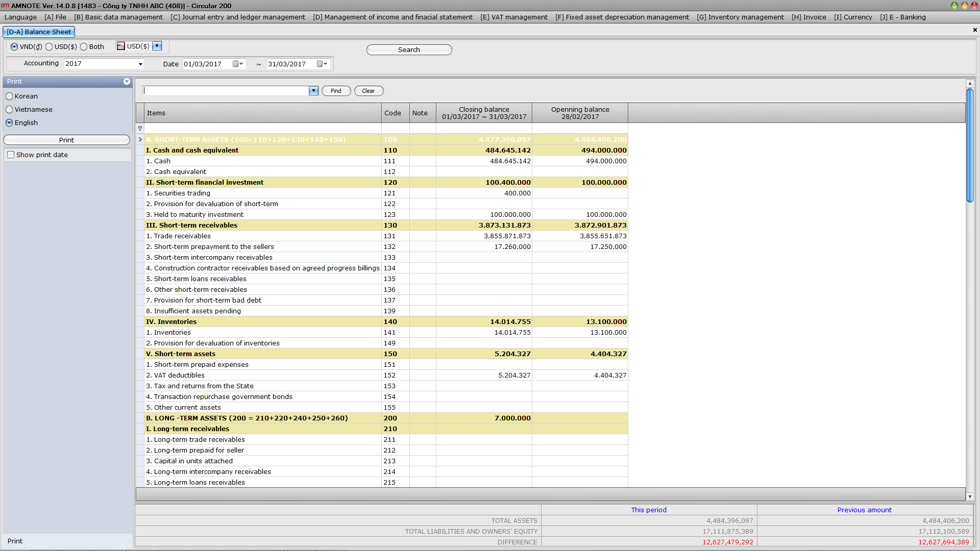Open the end date calendar picker
The width and height of the screenshot is (980, 551).
pyautogui.click(x=322, y=64)
